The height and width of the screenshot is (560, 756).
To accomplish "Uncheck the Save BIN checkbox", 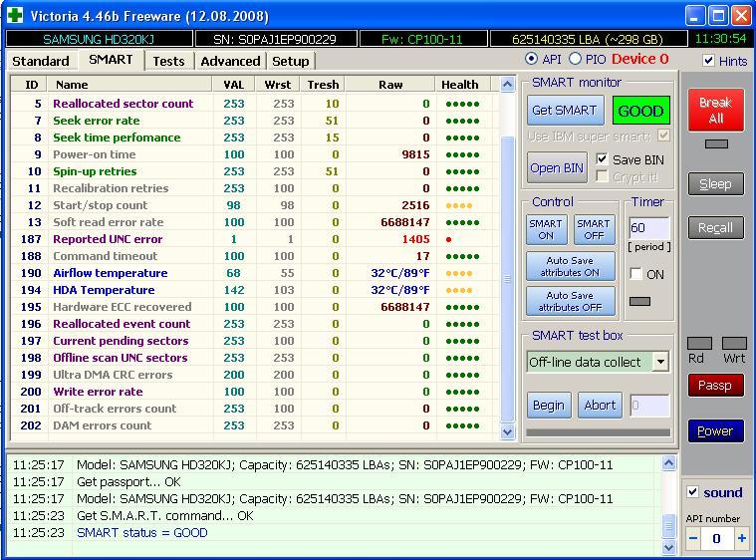I will point(602,159).
